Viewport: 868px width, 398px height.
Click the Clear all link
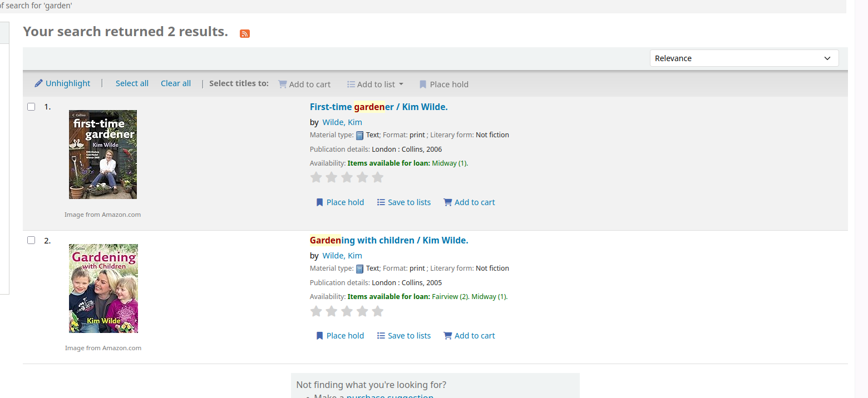(176, 83)
